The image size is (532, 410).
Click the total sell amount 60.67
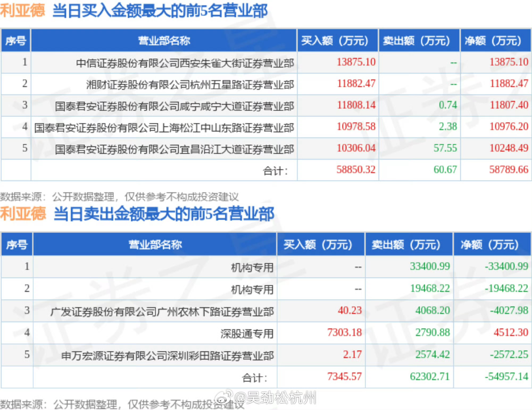point(445,169)
